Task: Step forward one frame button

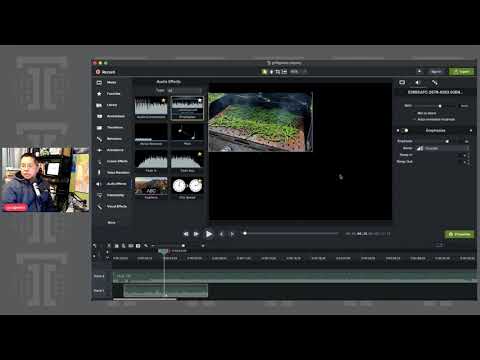Action: 196,234
